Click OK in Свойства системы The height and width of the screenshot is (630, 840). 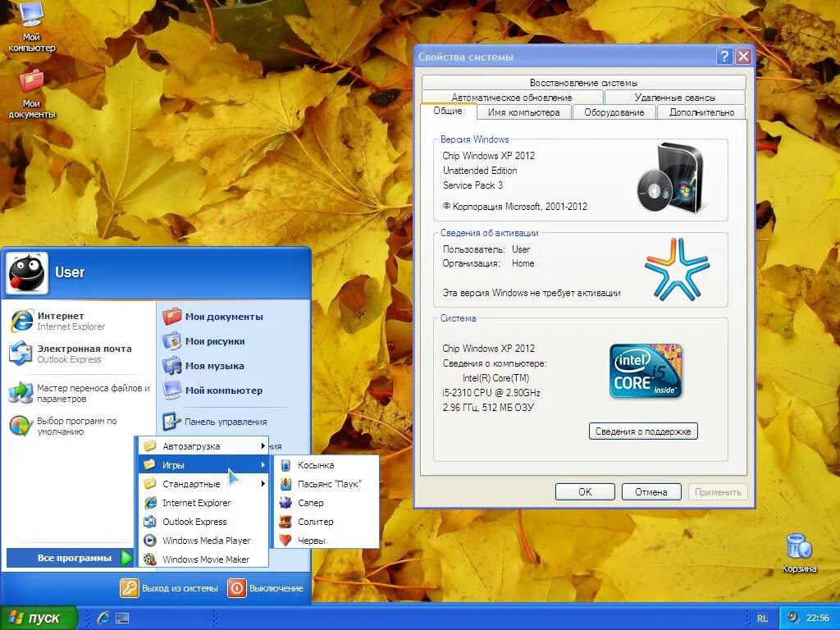point(585,492)
